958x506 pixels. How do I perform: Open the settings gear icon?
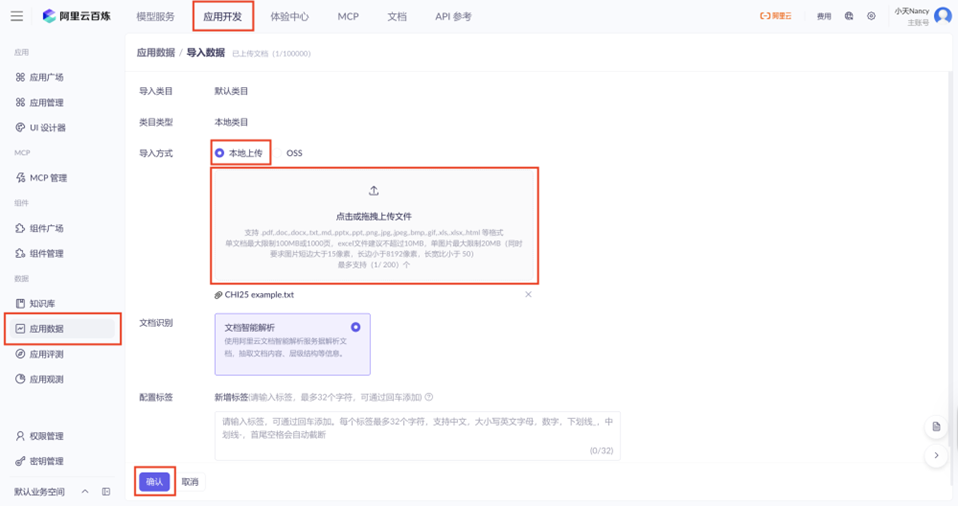pyautogui.click(x=871, y=16)
